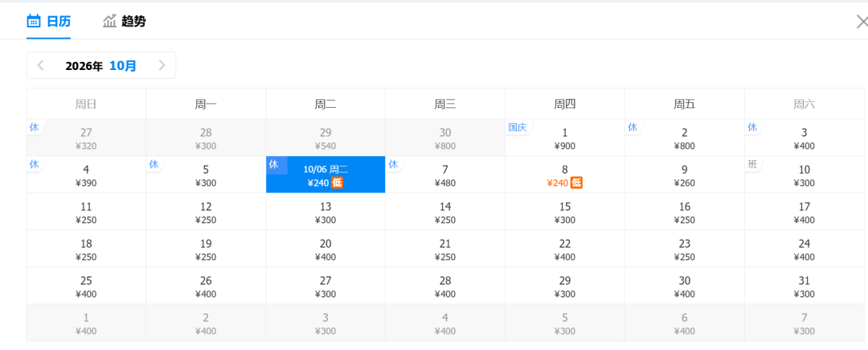The width and height of the screenshot is (868, 350).
Task: Switch to the 趋势 tab
Action: click(x=134, y=22)
